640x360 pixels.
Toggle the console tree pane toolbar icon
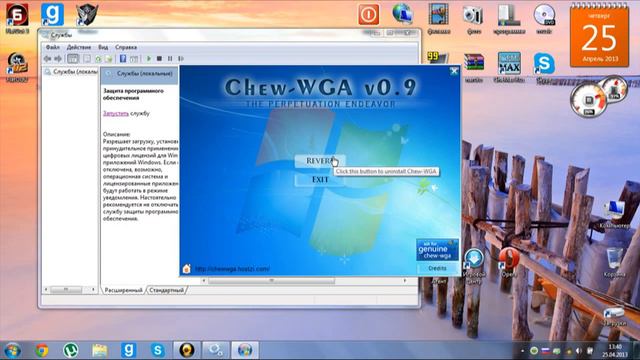click(73, 59)
